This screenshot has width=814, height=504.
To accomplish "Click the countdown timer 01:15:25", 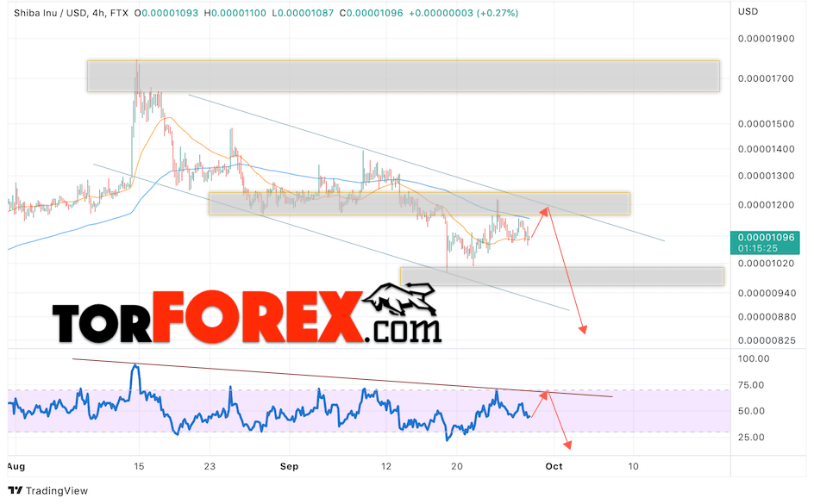I will coord(758,248).
